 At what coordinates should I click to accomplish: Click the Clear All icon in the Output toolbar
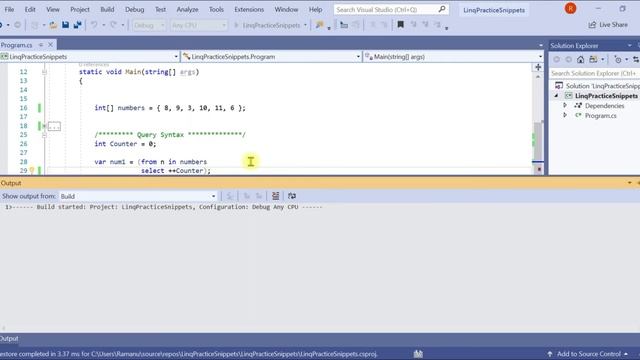click(276, 196)
